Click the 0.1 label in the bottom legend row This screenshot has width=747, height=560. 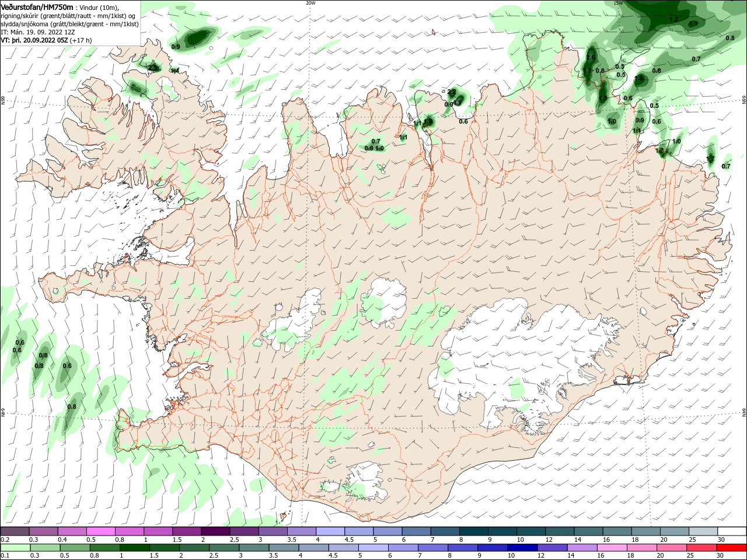tap(5, 556)
